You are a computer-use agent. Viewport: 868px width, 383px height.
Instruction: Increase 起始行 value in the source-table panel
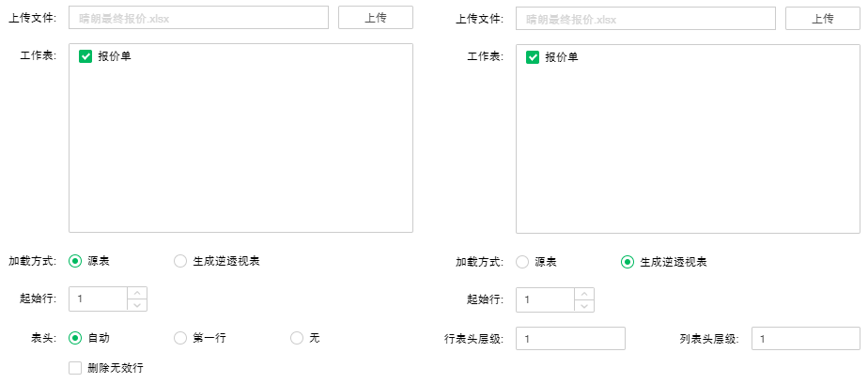point(137,293)
